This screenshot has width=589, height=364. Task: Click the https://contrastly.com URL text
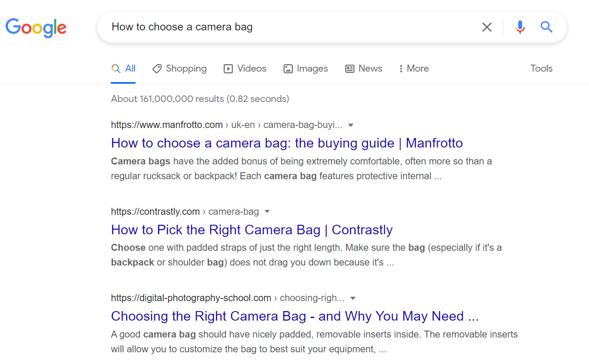click(x=155, y=212)
